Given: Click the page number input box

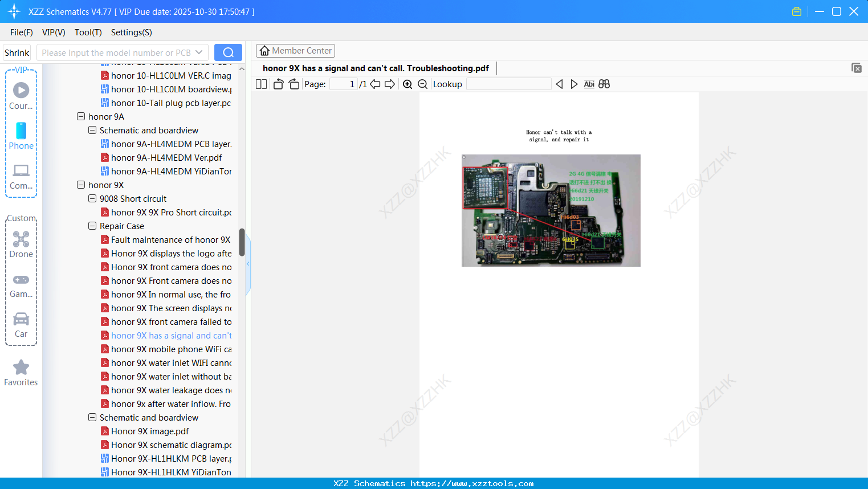Looking at the screenshot, I should point(343,84).
